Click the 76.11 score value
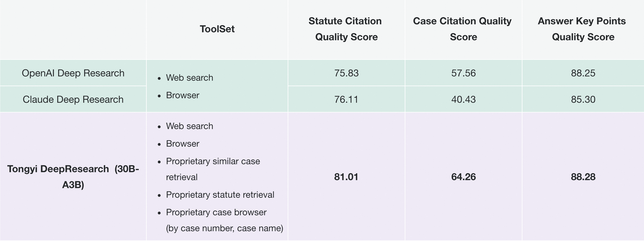644x241 pixels. tap(346, 99)
